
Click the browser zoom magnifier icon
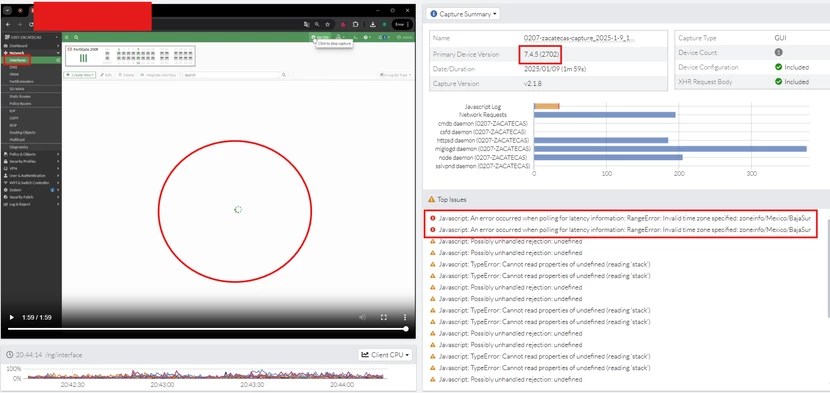[x=317, y=24]
